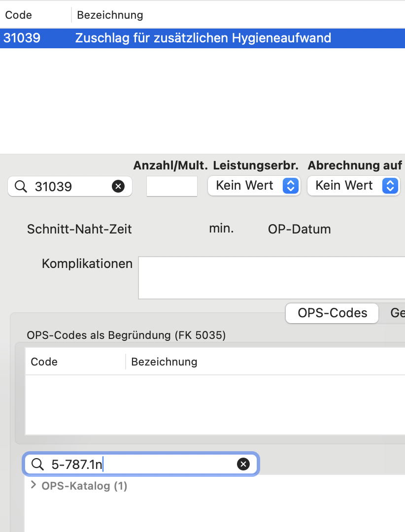
Task: Click into the Anzahl/Mult. input field
Action: (x=172, y=186)
